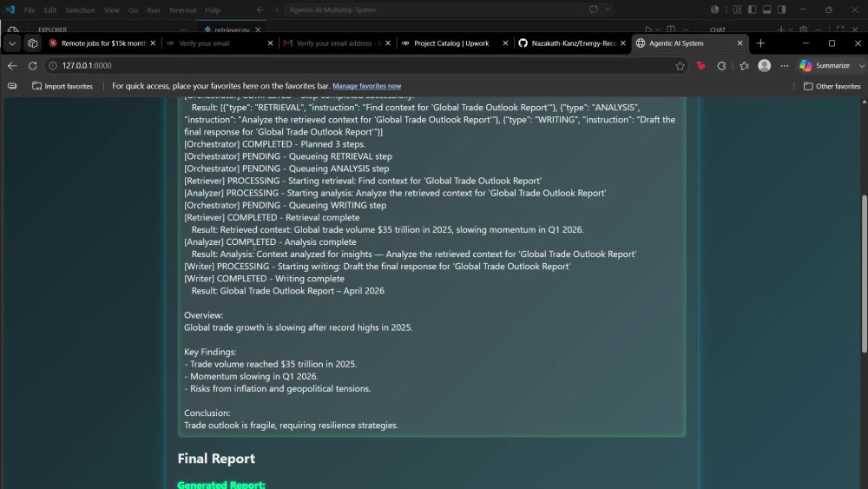Image resolution: width=868 pixels, height=489 pixels.
Task: Open the favorites list icon
Action: point(744,65)
